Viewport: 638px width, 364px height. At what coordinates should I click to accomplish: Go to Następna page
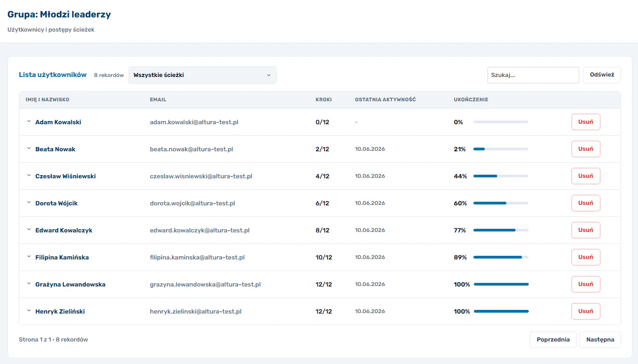coord(600,340)
